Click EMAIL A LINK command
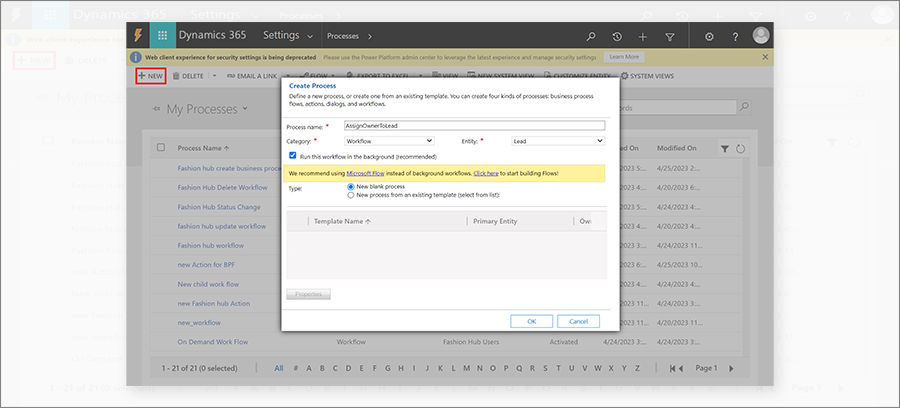The width and height of the screenshot is (900, 408). click(252, 76)
